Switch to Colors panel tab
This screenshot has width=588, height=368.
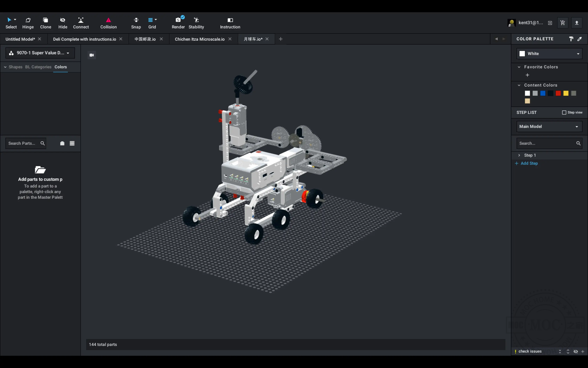(61, 67)
